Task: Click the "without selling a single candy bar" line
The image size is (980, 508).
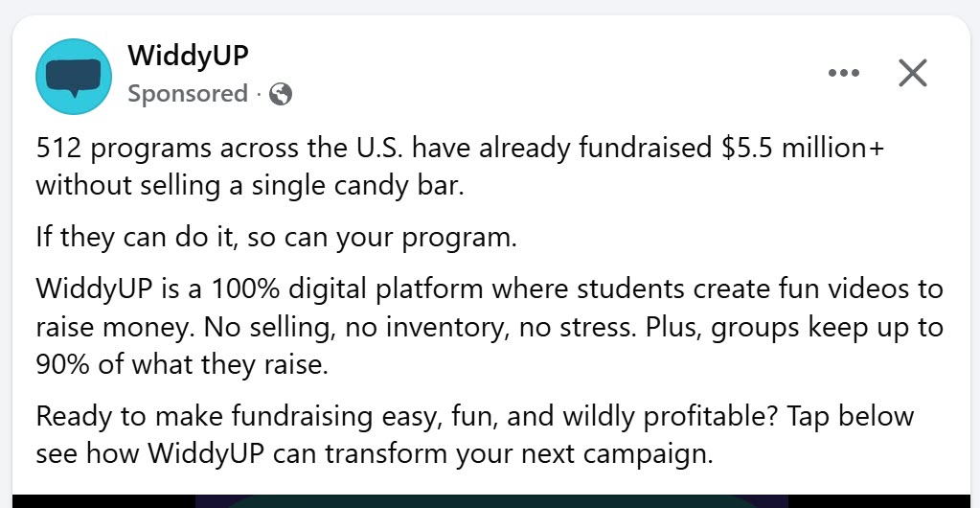Action: point(249,184)
